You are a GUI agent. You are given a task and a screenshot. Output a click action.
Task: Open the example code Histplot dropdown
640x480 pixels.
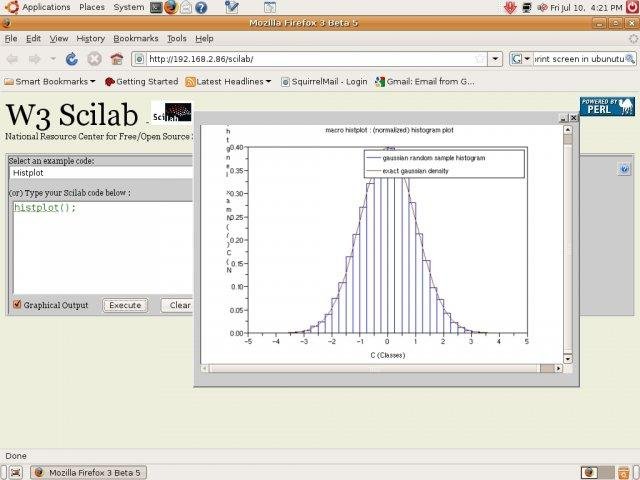click(100, 173)
